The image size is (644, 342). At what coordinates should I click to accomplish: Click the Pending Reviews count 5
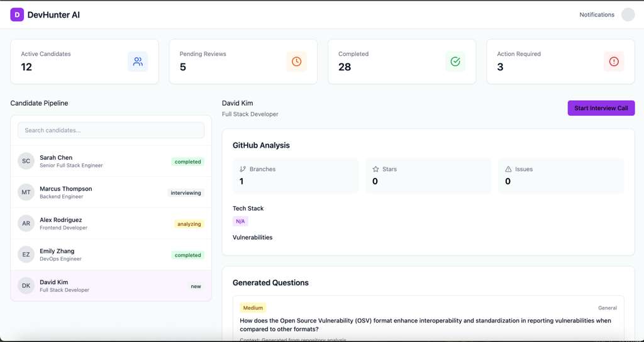tap(183, 67)
